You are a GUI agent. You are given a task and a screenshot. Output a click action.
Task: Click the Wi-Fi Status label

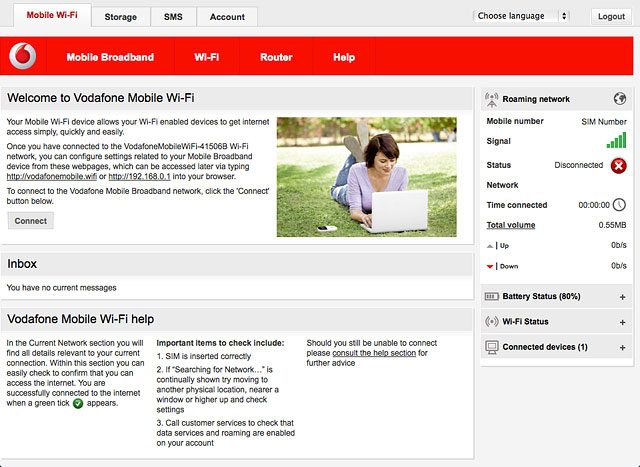pyautogui.click(x=525, y=322)
